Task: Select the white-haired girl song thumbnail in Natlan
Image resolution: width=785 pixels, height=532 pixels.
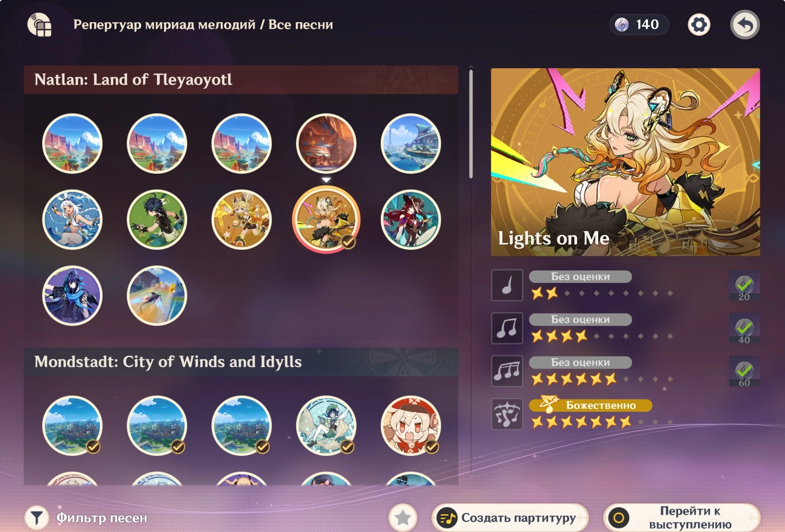Action: (72, 220)
